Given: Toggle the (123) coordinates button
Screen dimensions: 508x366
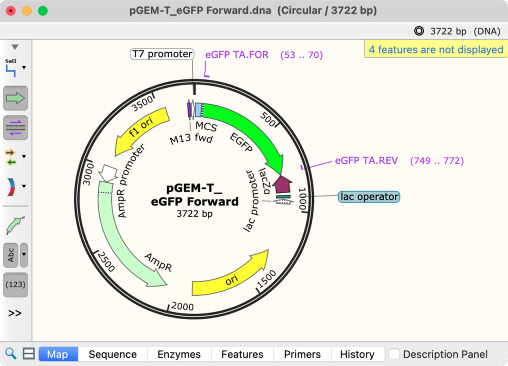Looking at the screenshot, I should [15, 284].
